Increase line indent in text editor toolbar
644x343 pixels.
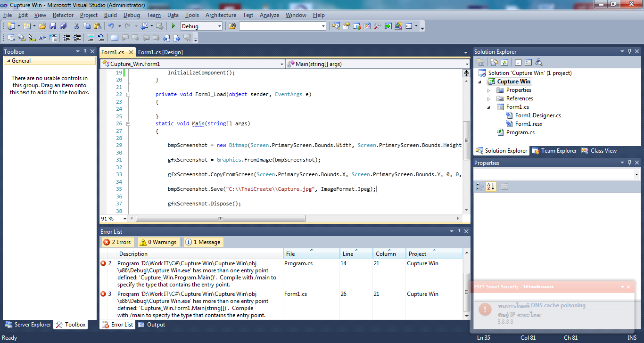(x=77, y=38)
